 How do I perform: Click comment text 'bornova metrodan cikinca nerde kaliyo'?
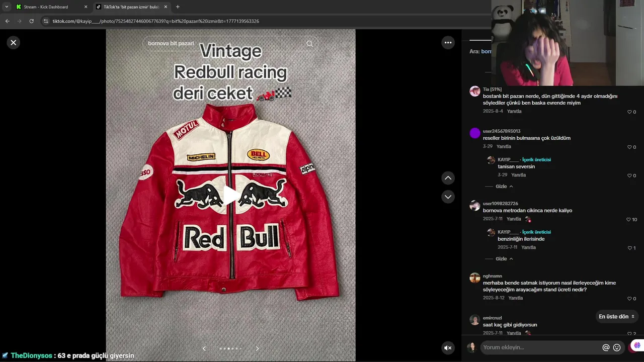click(527, 211)
